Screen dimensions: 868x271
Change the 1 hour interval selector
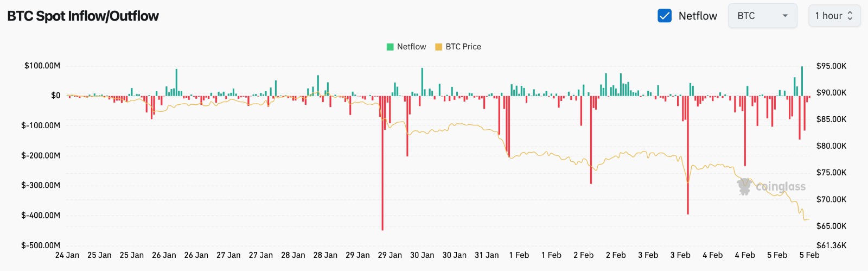tap(834, 16)
